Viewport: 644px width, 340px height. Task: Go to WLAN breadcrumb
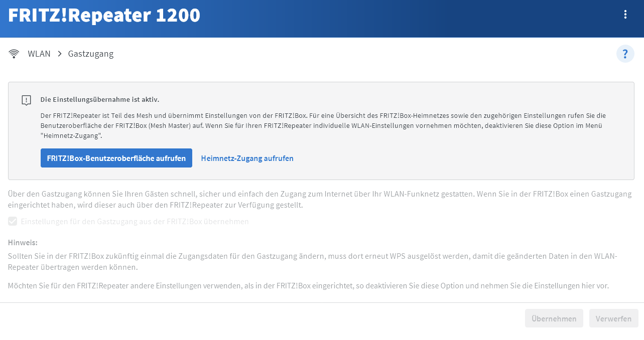[x=39, y=54]
